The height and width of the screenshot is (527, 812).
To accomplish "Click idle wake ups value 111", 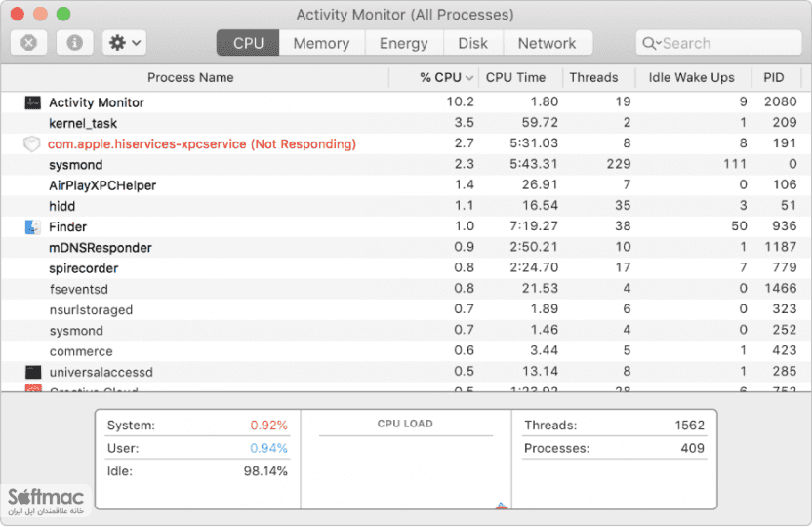I will coord(735,164).
